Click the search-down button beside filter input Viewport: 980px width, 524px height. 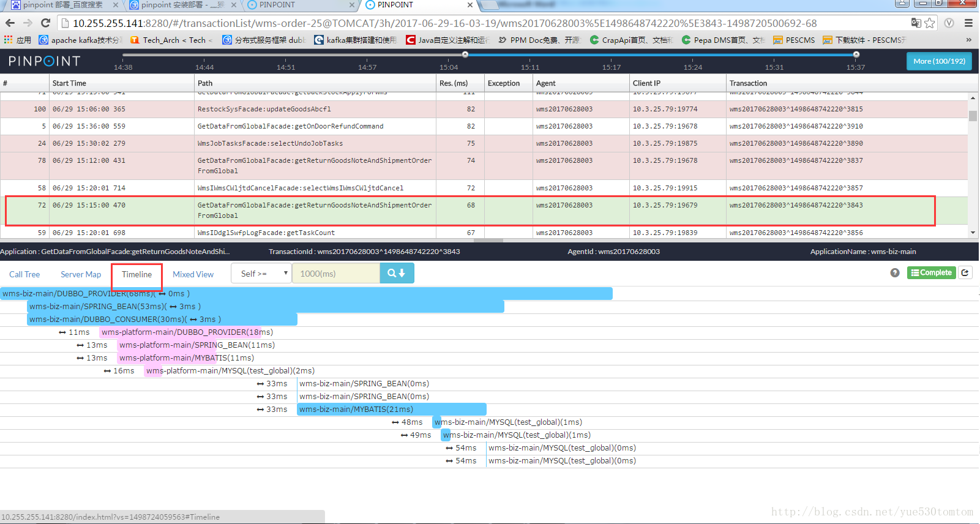click(x=397, y=274)
